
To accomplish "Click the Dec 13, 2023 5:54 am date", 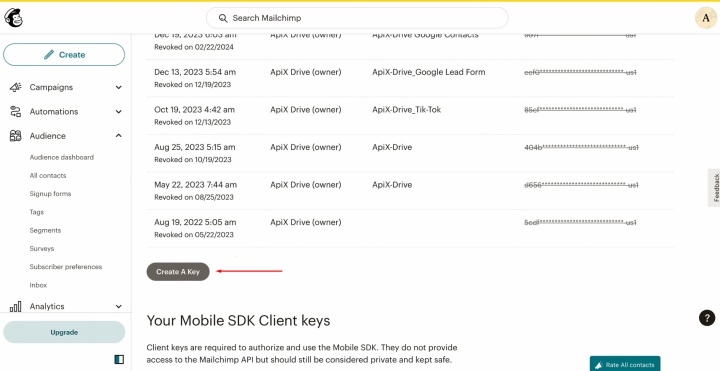I will 195,72.
